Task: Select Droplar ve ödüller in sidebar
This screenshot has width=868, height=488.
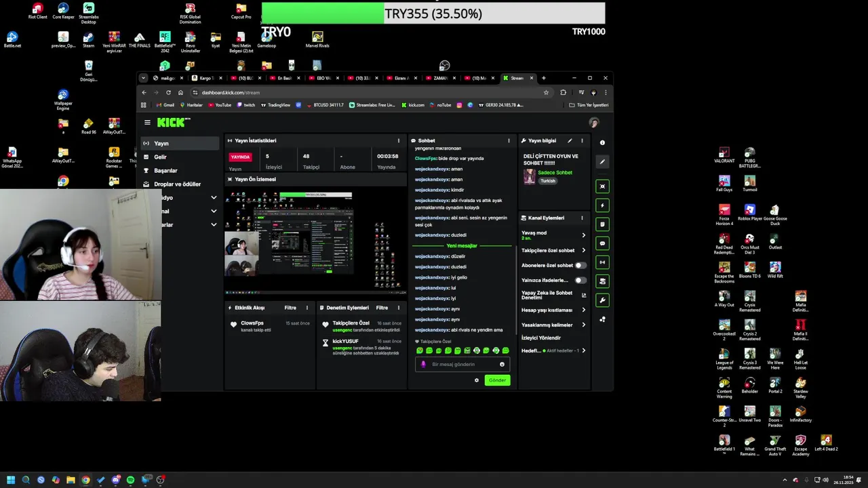Action: pos(180,184)
